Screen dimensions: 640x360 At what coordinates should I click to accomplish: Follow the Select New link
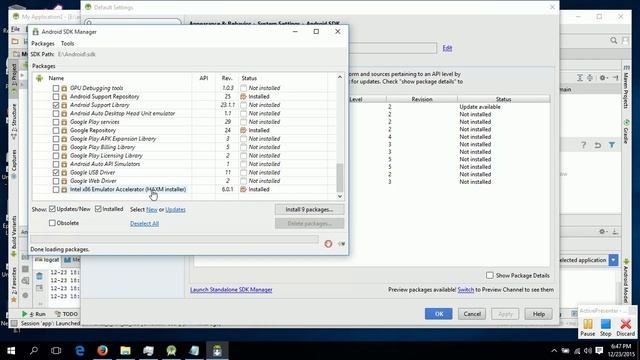coord(152,209)
